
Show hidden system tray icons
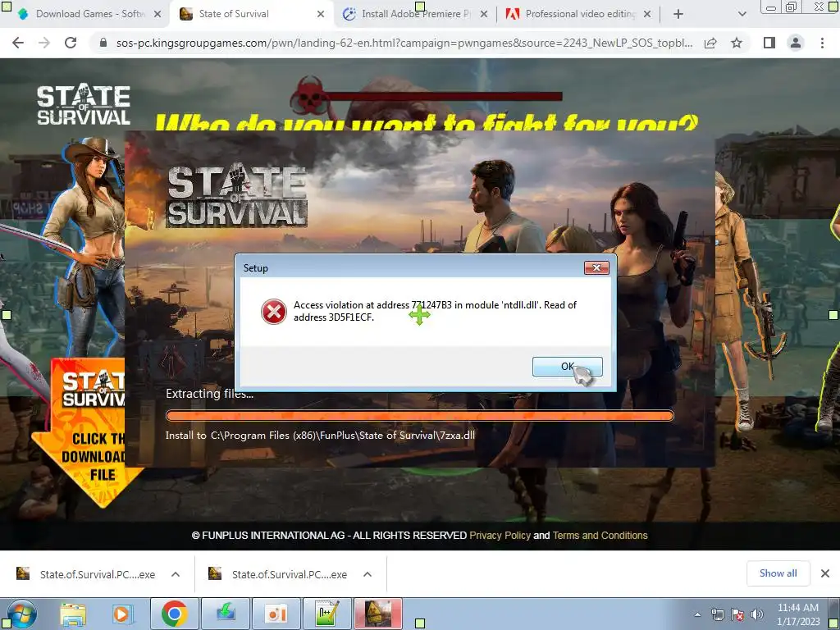click(x=697, y=614)
